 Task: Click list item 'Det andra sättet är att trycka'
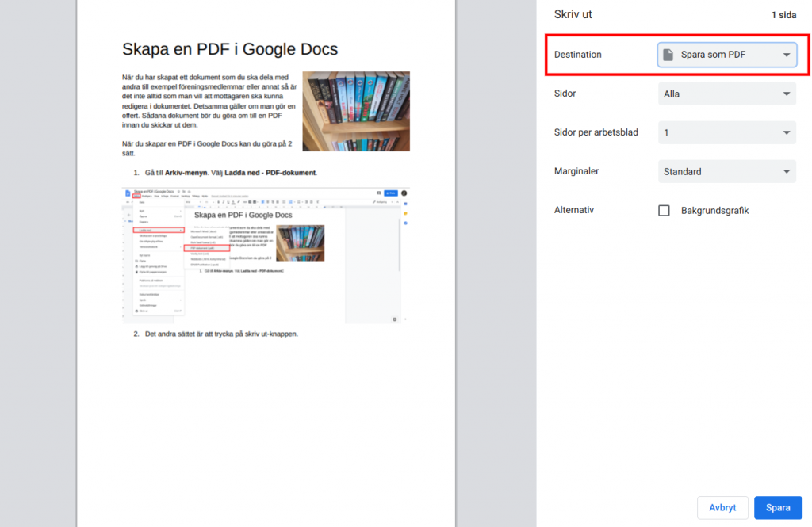click(x=221, y=334)
